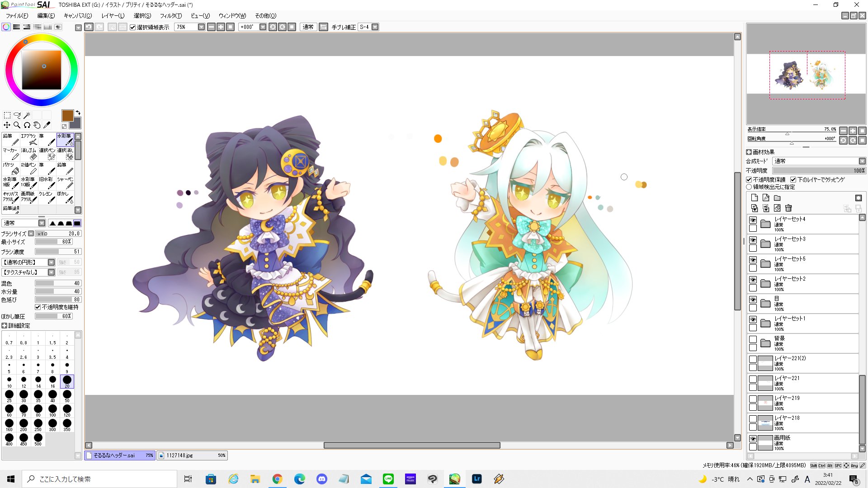Select brush size 50 preset
868x488 pixels.
[67, 395]
